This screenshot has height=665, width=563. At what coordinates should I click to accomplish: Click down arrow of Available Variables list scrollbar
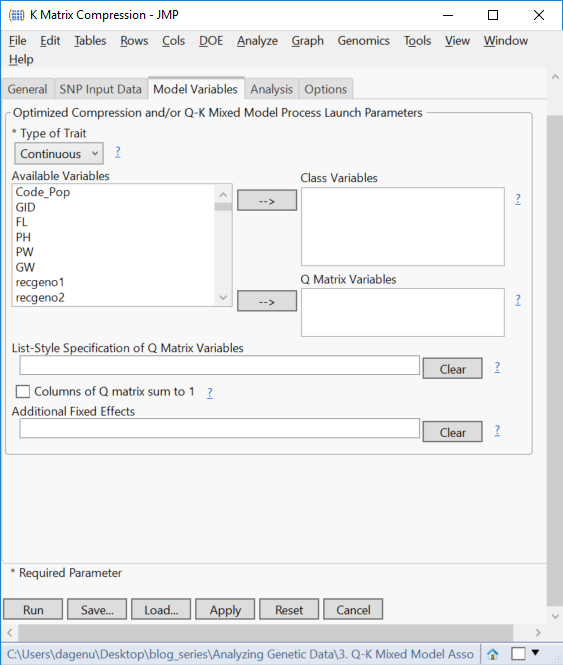tap(223, 298)
